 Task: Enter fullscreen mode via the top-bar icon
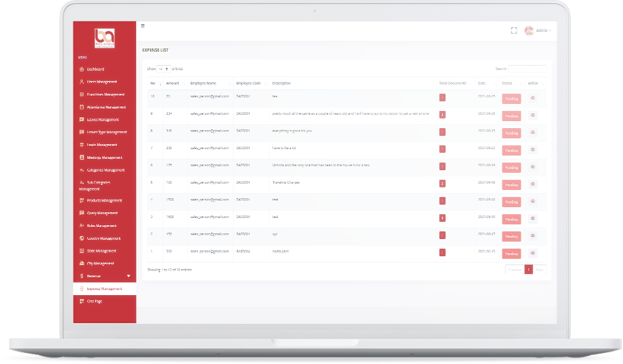pyautogui.click(x=514, y=31)
